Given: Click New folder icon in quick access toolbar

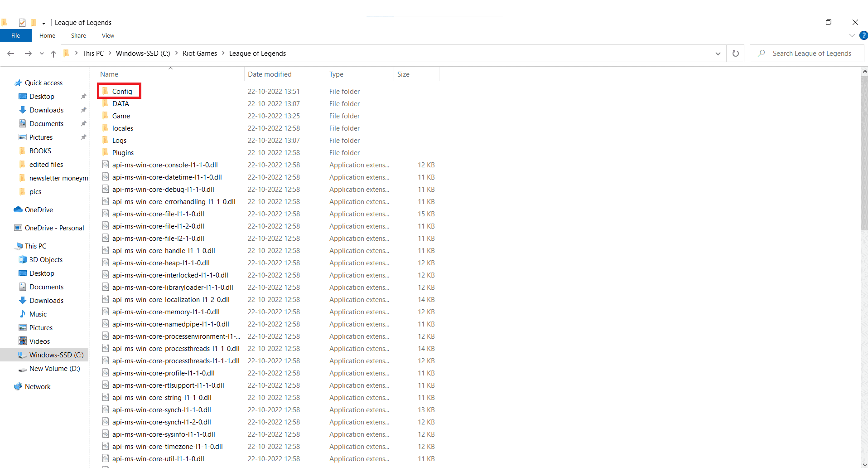Looking at the screenshot, I should [34, 23].
